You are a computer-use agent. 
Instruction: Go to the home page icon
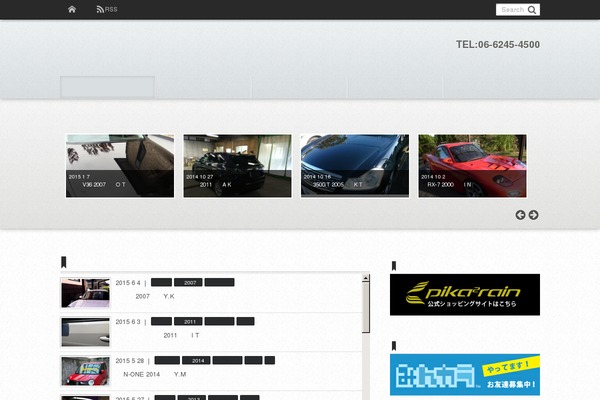[72, 9]
